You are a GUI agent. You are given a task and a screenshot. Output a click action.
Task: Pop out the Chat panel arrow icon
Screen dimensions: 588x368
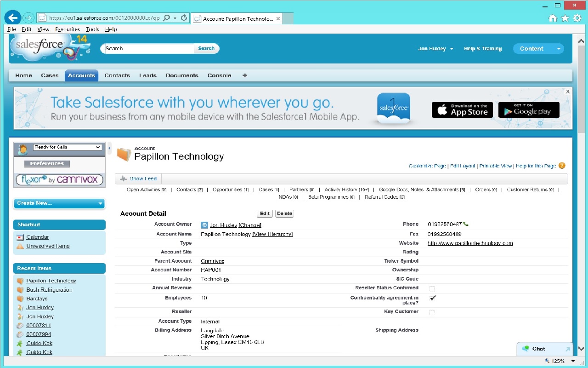[568, 349]
